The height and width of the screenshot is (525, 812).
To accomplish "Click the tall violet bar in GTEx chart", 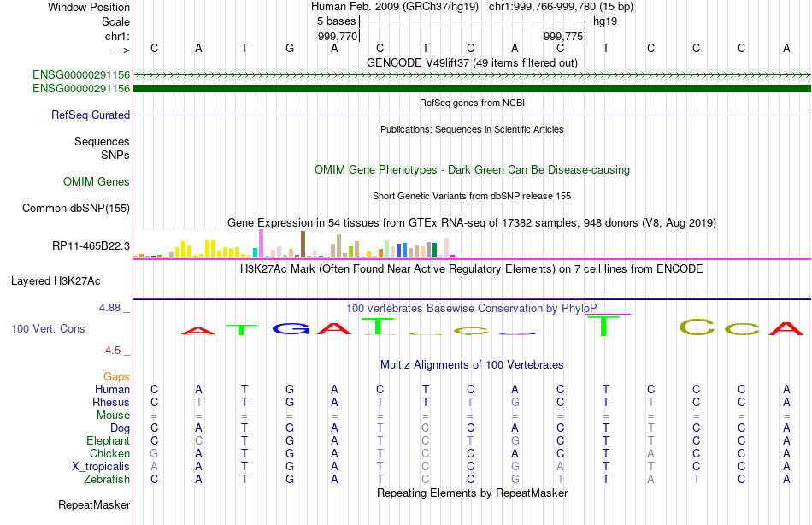I will point(261,244).
